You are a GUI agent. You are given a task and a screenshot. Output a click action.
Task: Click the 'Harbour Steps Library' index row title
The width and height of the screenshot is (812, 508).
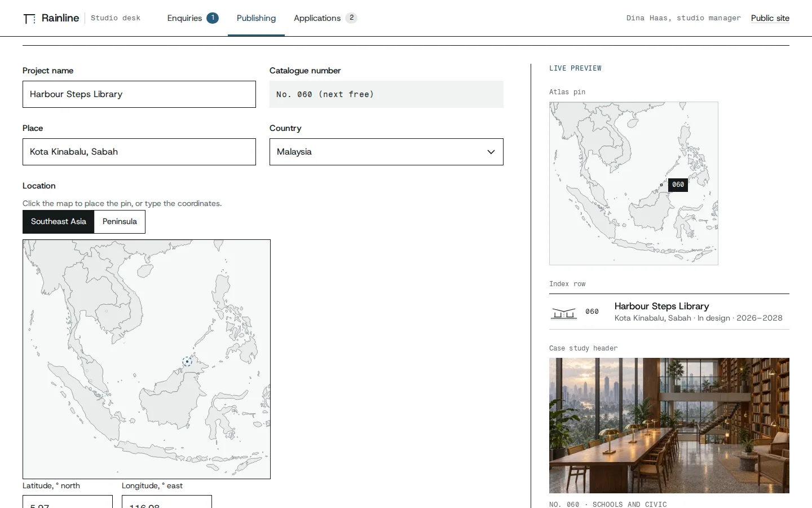(662, 306)
